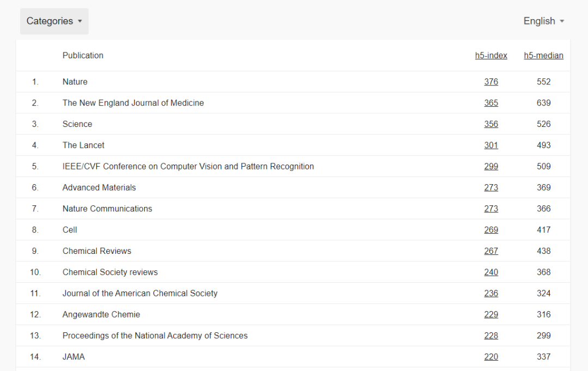Open Chemical Reviews' h5-index 267 link

pos(491,251)
